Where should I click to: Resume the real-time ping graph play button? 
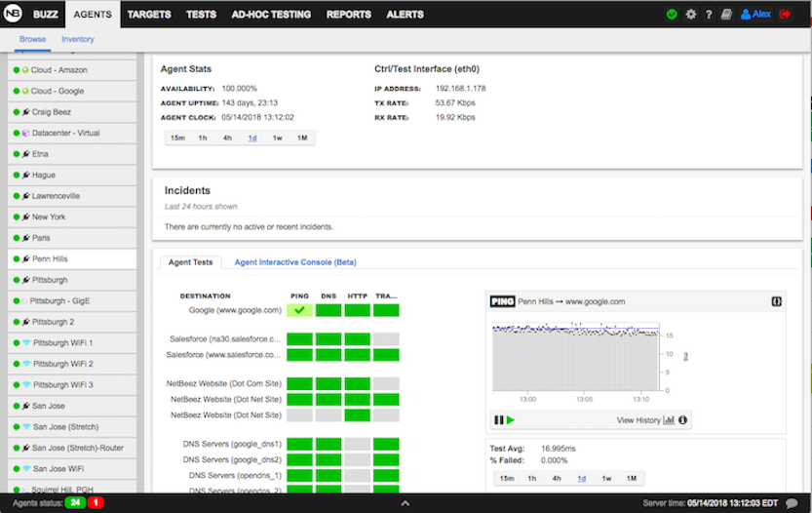click(x=511, y=419)
